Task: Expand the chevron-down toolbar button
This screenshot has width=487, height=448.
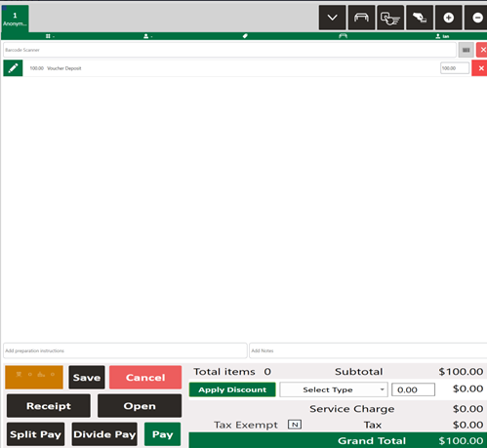Action: pyautogui.click(x=332, y=18)
